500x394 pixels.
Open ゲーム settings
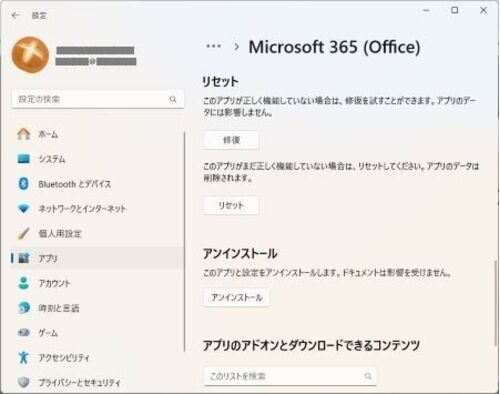pos(98,332)
